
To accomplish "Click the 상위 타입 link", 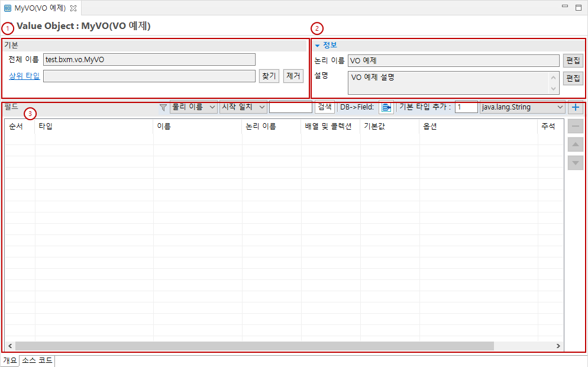I will click(24, 76).
